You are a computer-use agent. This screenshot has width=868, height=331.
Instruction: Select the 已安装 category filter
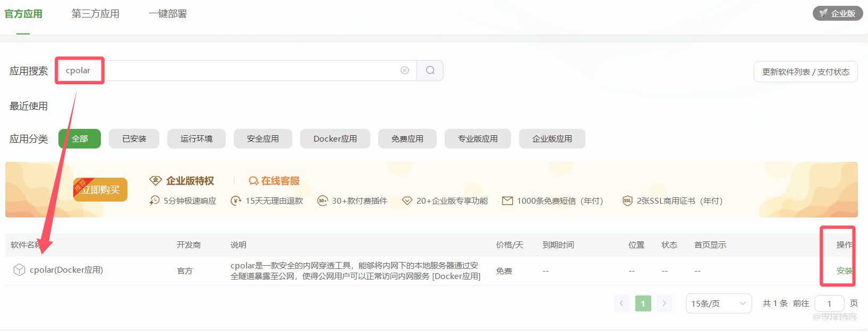pos(134,139)
